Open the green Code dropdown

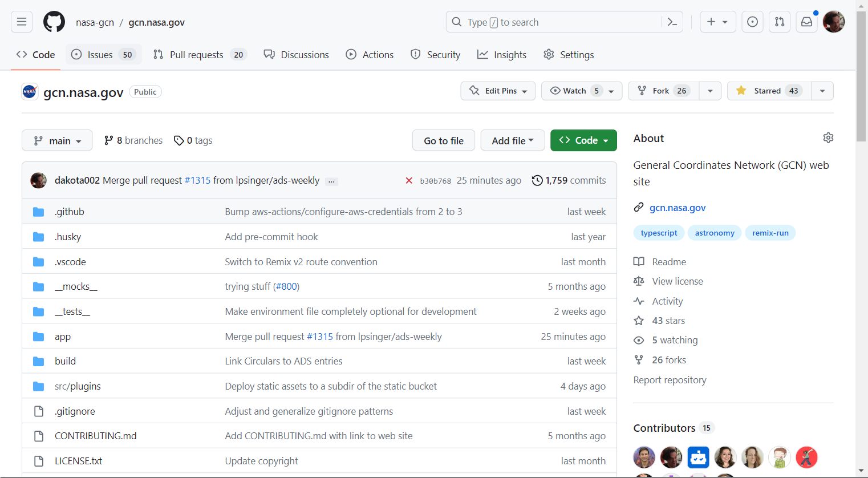pos(583,140)
